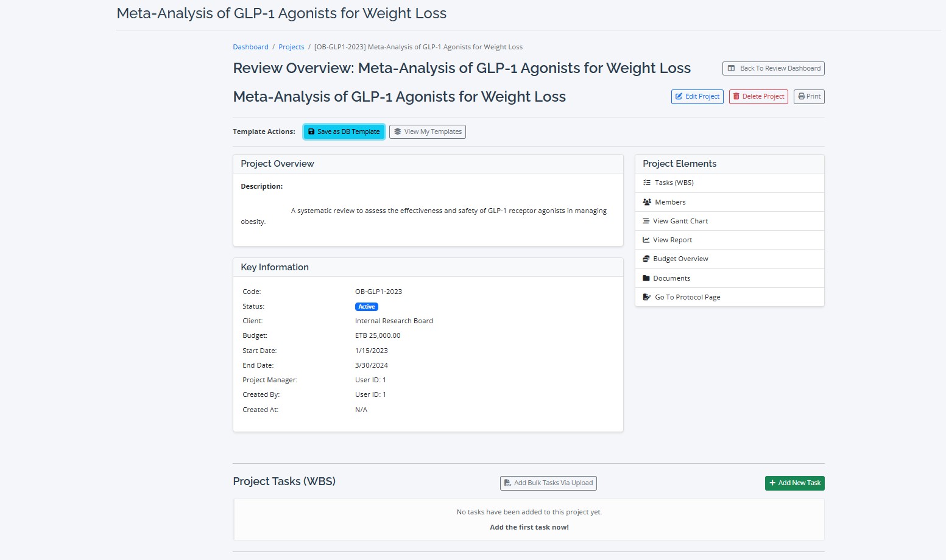Open the Members project element
The image size is (946, 560).
pos(670,202)
